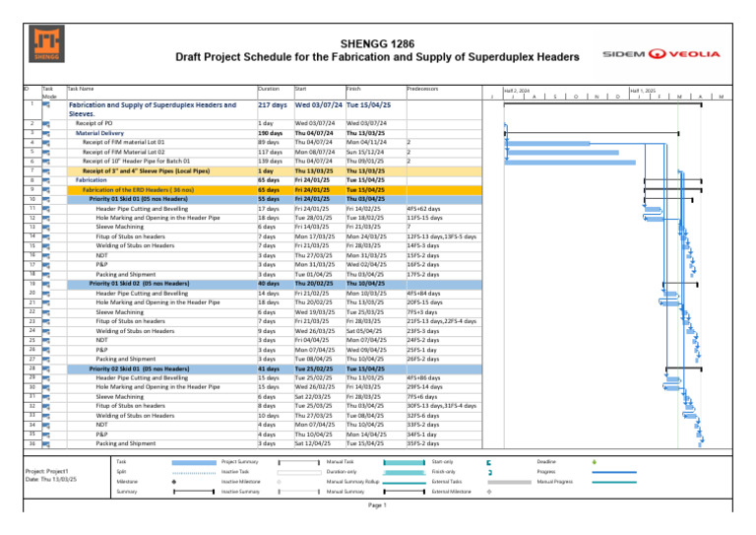Click the Milestone diamond symbol in legend
Image resolution: width=756 pixels, height=535 pixels.
tap(174, 482)
